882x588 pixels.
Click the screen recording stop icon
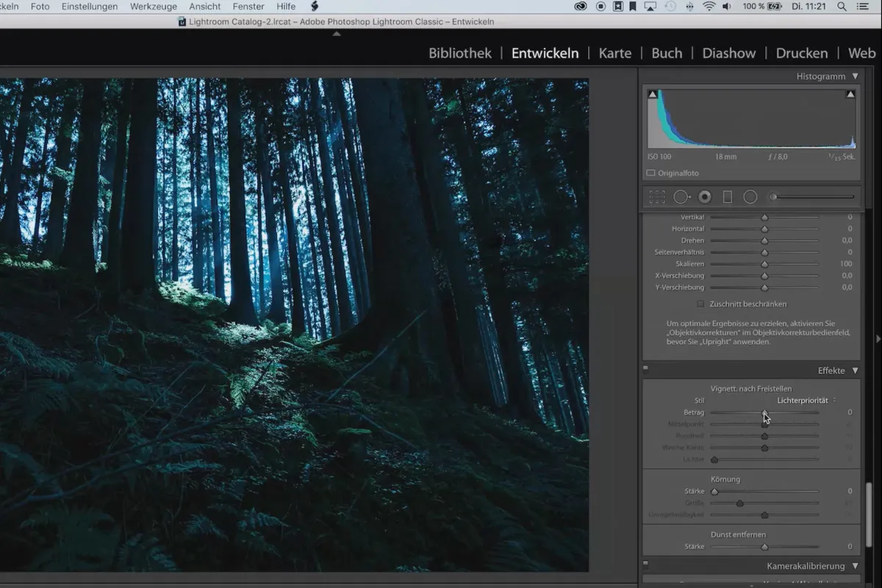[x=600, y=7]
